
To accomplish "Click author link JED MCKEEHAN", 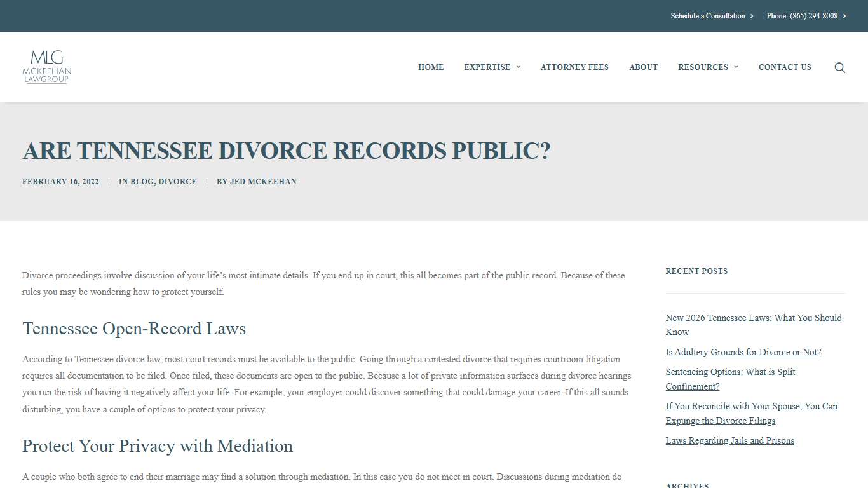I will click(x=263, y=182).
